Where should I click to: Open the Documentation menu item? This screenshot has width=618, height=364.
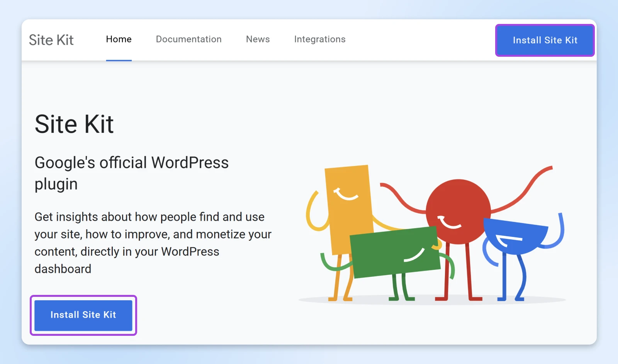click(x=188, y=39)
